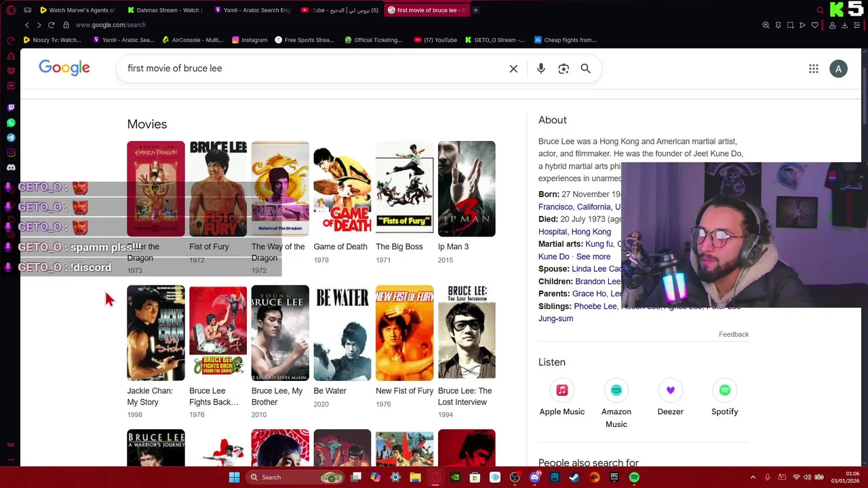Click the address bar URL
This screenshot has width=868, height=488.
111,25
